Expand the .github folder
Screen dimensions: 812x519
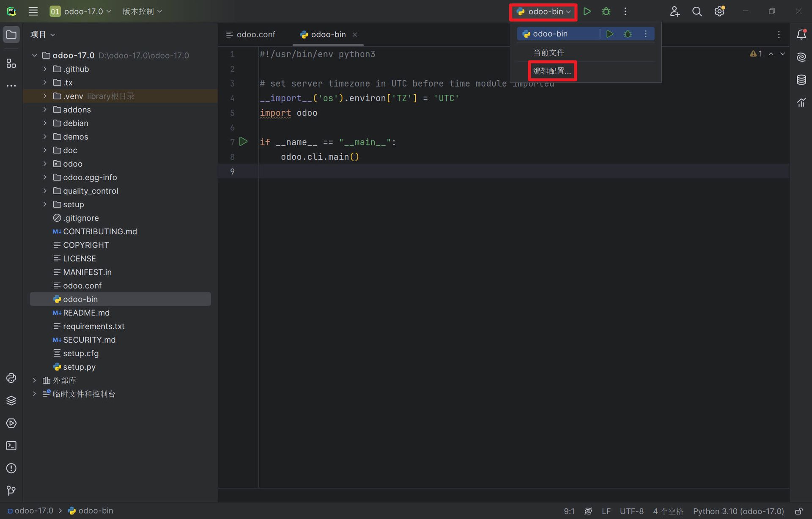pos(45,69)
